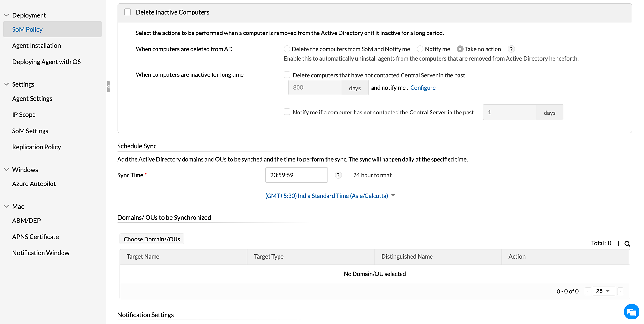This screenshot has height=324, width=644.
Task: Open Azure Autopilot page
Action: click(34, 183)
